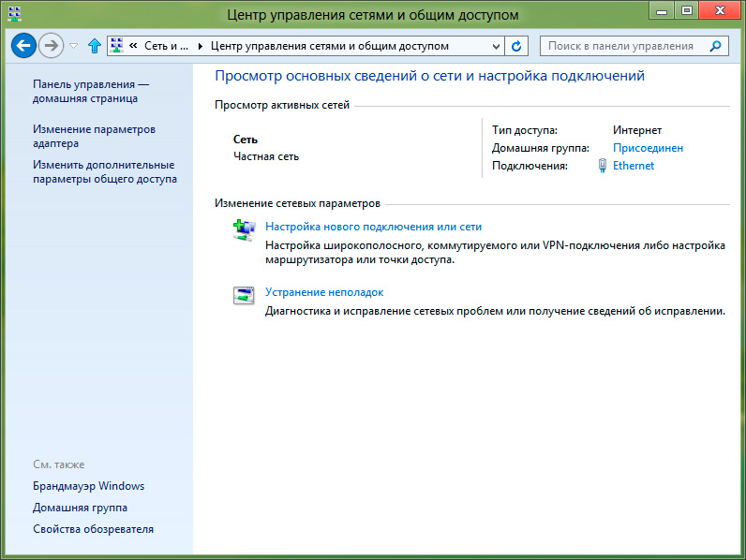Expand the address bar history dropdown
The image size is (746, 560).
[495, 46]
